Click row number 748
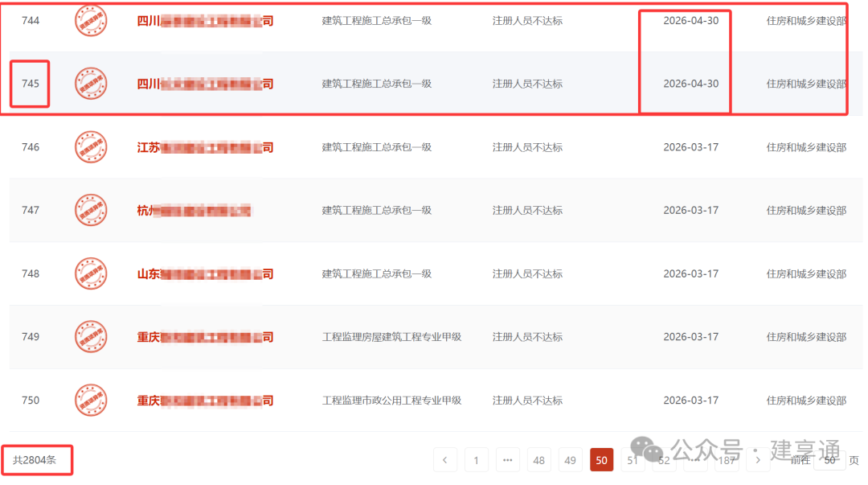Screen dimensions: 868x485 pos(31,273)
